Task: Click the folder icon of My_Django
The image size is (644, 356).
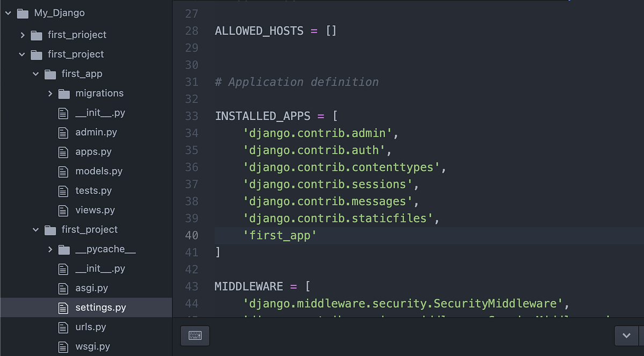Action: click(x=21, y=12)
